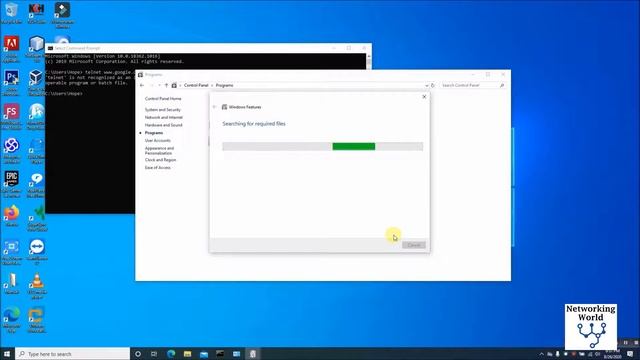Open System and Security category
The width and height of the screenshot is (640, 360).
click(x=162, y=110)
